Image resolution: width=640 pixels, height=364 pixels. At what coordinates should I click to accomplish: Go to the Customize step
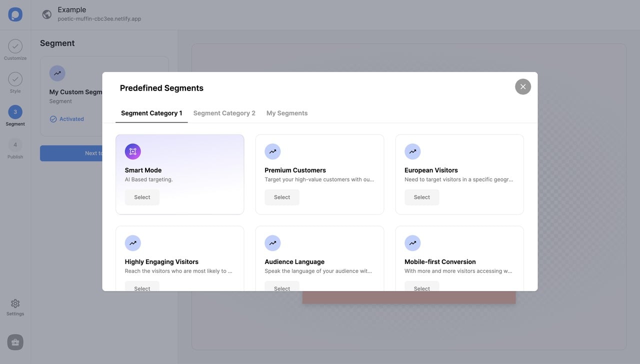click(x=15, y=47)
